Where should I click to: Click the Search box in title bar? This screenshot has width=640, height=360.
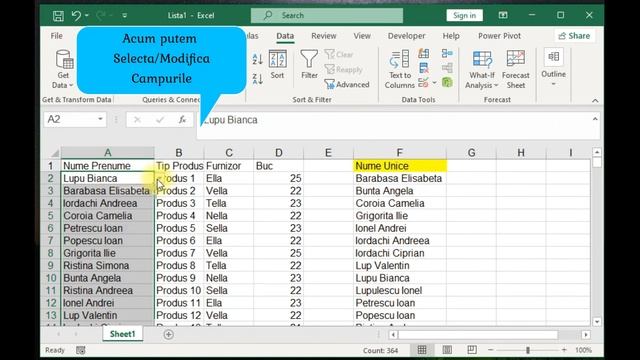tap(327, 16)
